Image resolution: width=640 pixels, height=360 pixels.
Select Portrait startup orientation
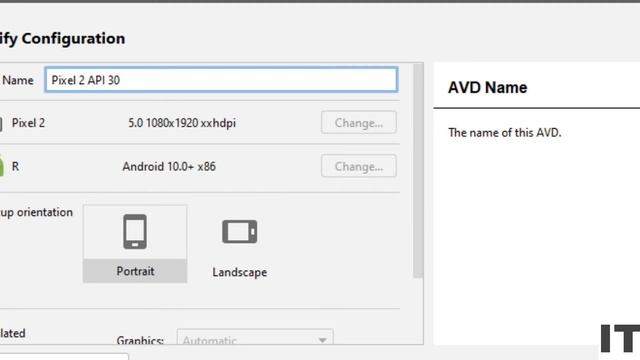click(x=135, y=244)
